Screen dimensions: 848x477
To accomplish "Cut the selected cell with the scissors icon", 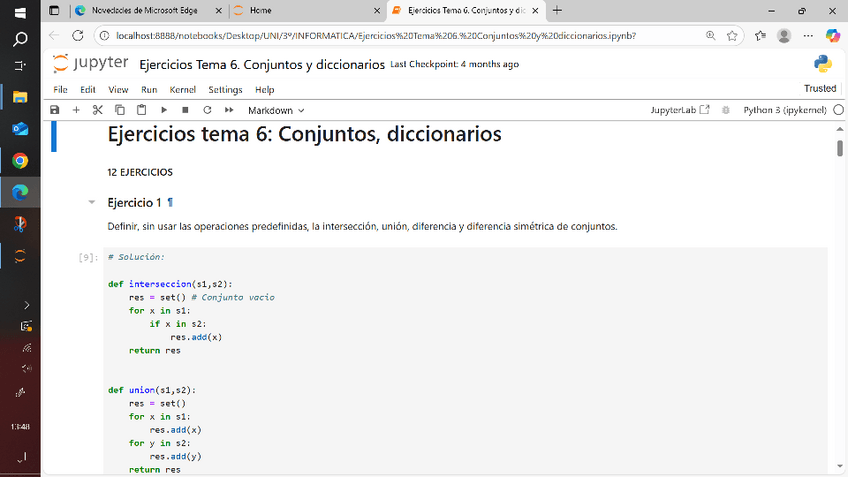I will coord(98,110).
